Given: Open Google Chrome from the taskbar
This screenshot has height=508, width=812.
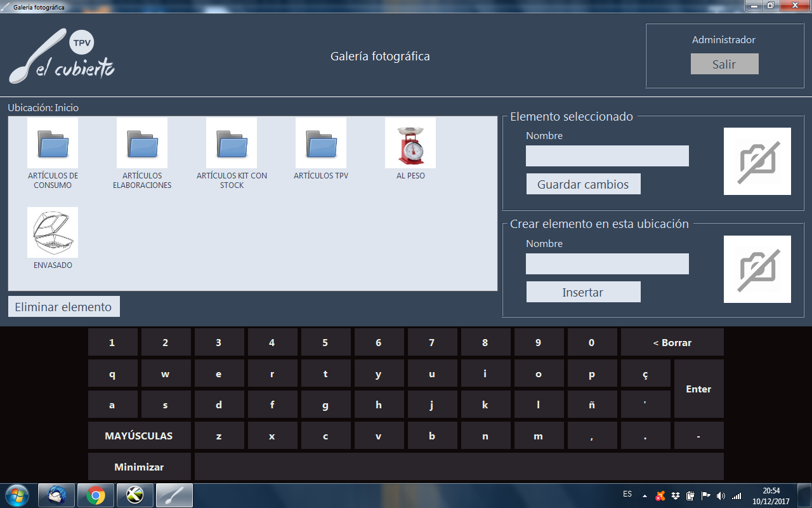Looking at the screenshot, I should (x=96, y=495).
